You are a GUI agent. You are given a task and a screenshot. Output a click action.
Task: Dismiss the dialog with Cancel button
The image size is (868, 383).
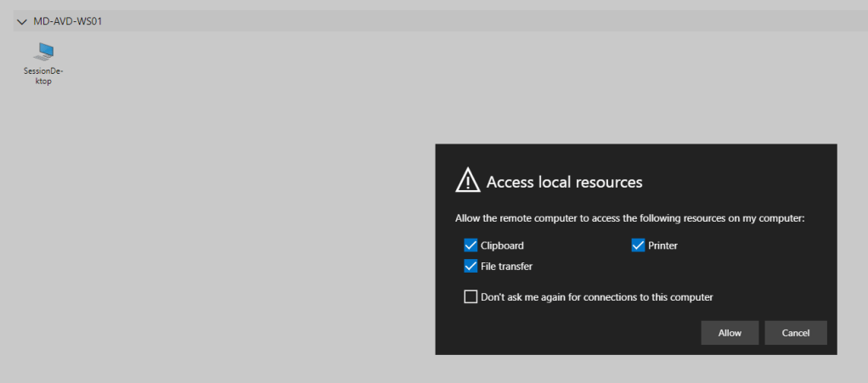tap(796, 333)
